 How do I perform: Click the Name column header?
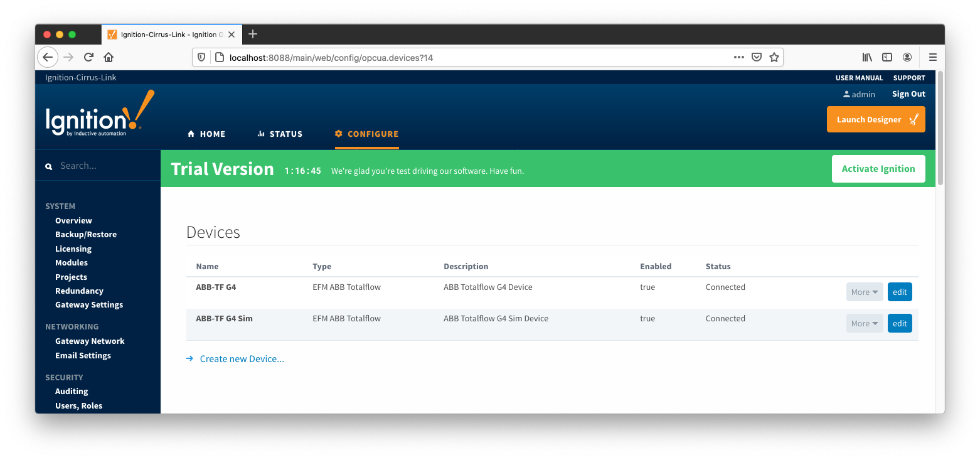coord(207,266)
